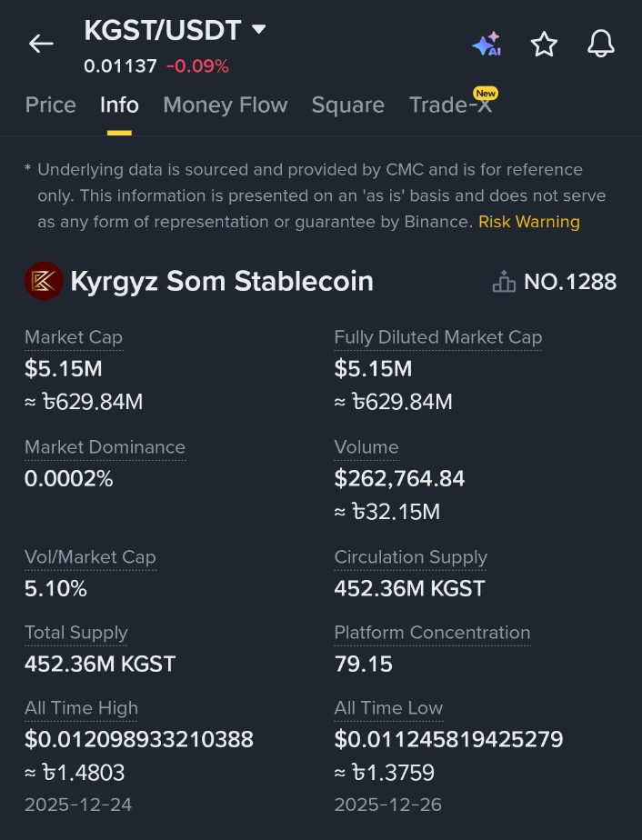The width and height of the screenshot is (642, 840).
Task: Tap the Kyrgyz Som Stablecoin logo
Action: (x=44, y=281)
